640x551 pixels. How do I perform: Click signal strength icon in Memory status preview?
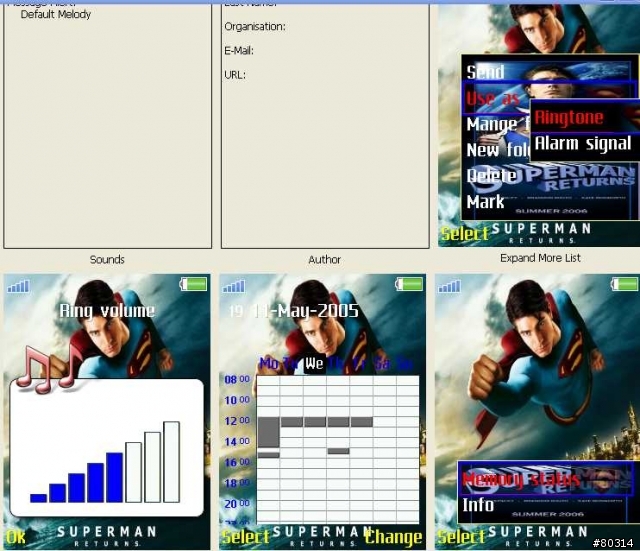click(449, 286)
